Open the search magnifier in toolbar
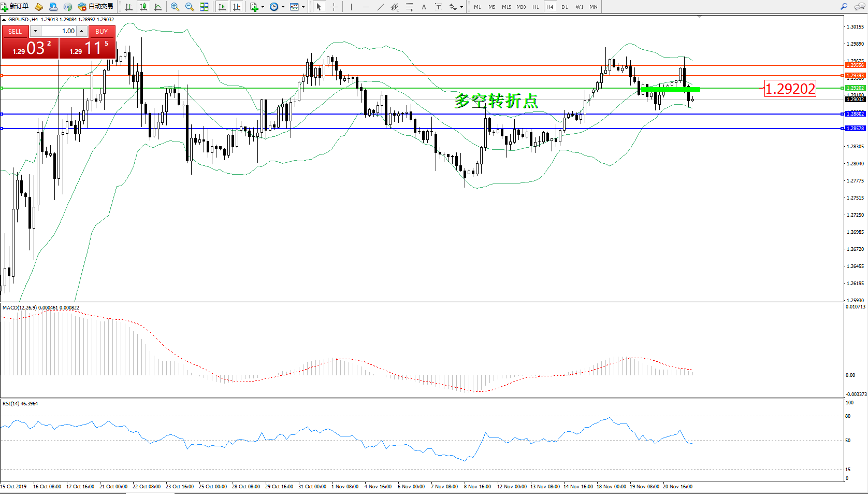 coord(844,7)
